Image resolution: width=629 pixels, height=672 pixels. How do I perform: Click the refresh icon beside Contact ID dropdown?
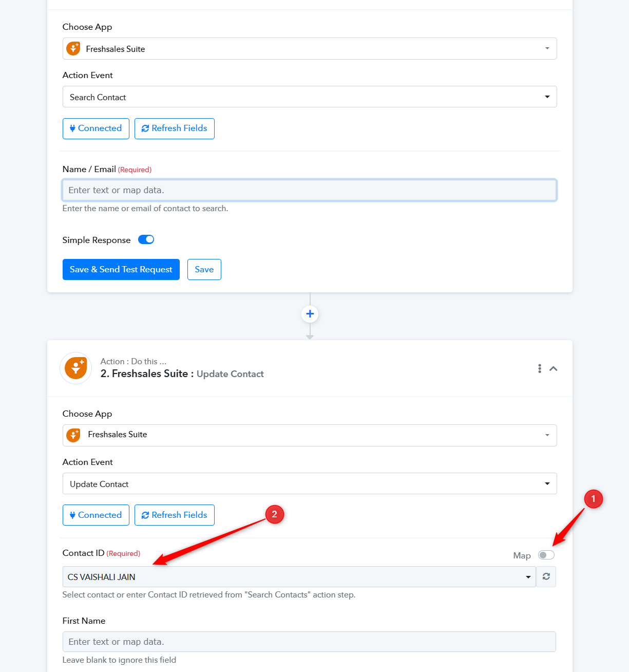546,576
